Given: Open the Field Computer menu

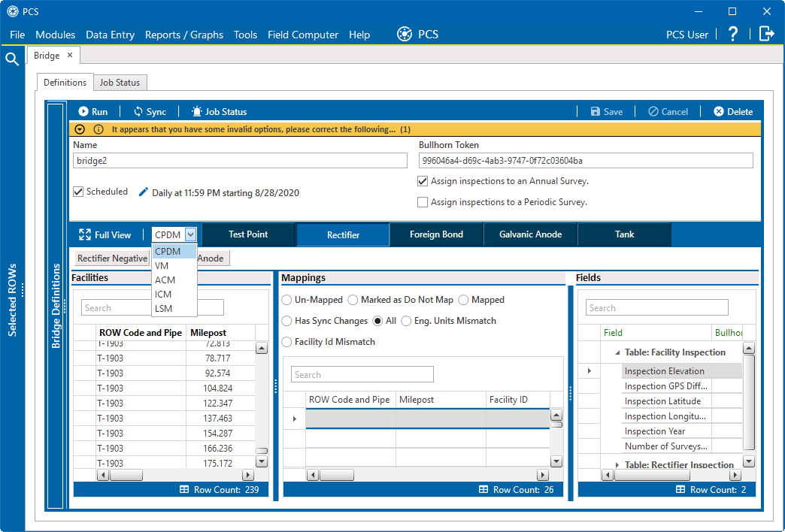Looking at the screenshot, I should pyautogui.click(x=303, y=35).
